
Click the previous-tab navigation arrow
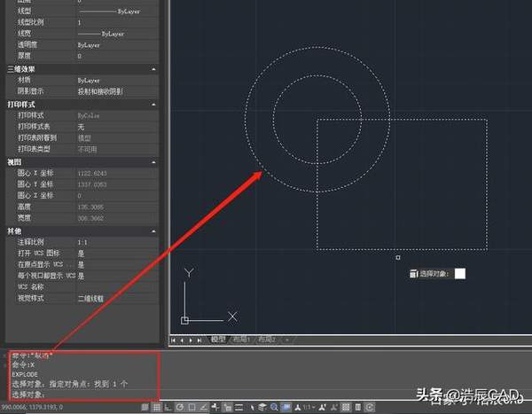pyautogui.click(x=182, y=340)
